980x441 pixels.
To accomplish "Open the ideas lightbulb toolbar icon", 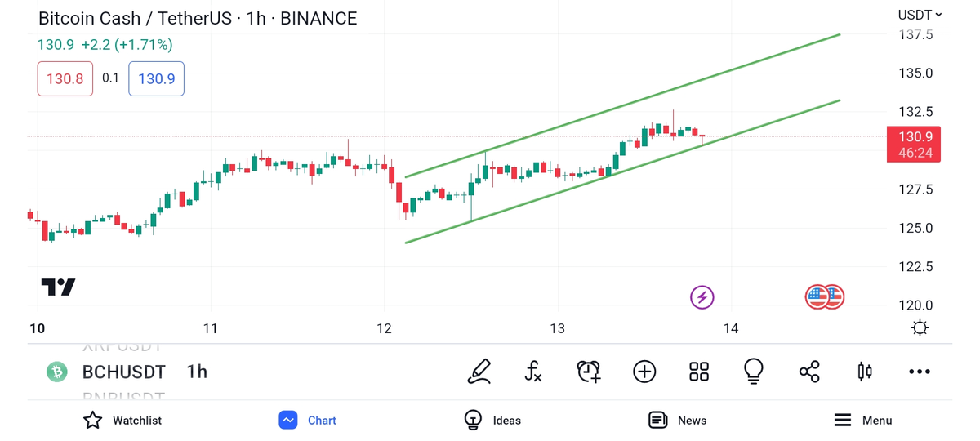I will pyautogui.click(x=754, y=372).
